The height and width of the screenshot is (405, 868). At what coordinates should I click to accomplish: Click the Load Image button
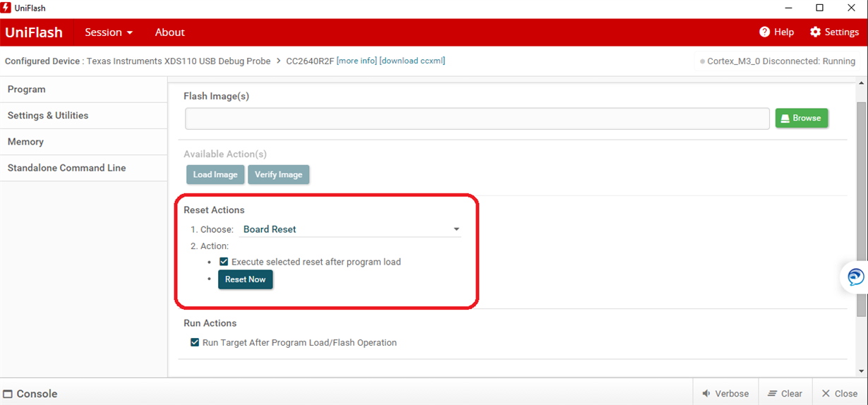(x=215, y=175)
